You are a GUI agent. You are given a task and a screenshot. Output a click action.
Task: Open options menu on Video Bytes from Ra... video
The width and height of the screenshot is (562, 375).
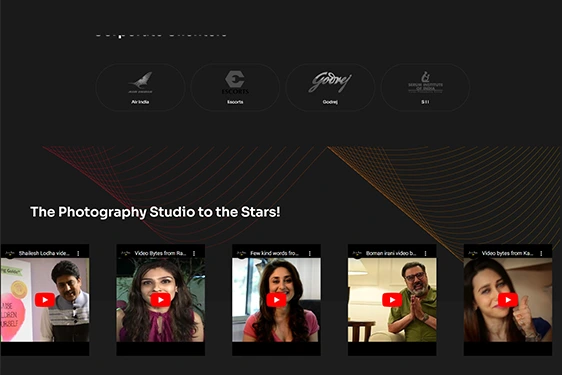tap(194, 253)
